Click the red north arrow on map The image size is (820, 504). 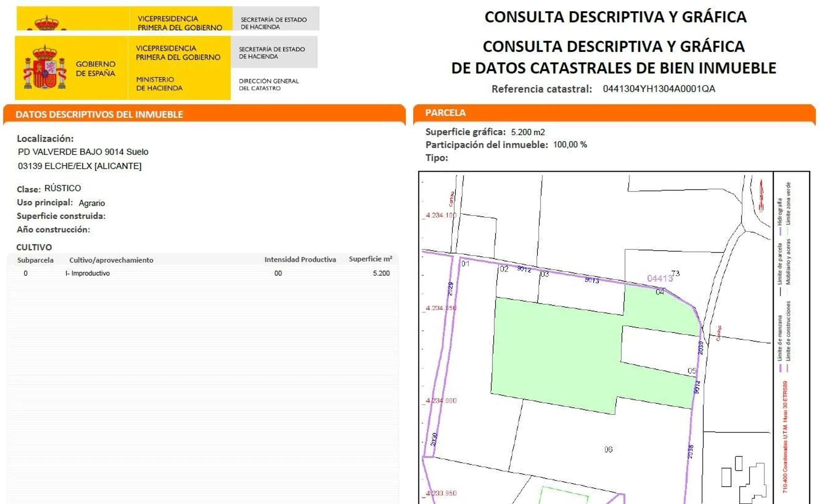pyautogui.click(x=761, y=196)
